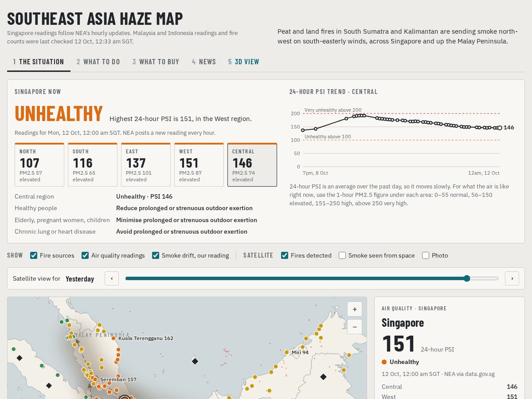Click last PSI trend point labeled 146
Viewport: 532px width, 399px height.
[500, 128]
